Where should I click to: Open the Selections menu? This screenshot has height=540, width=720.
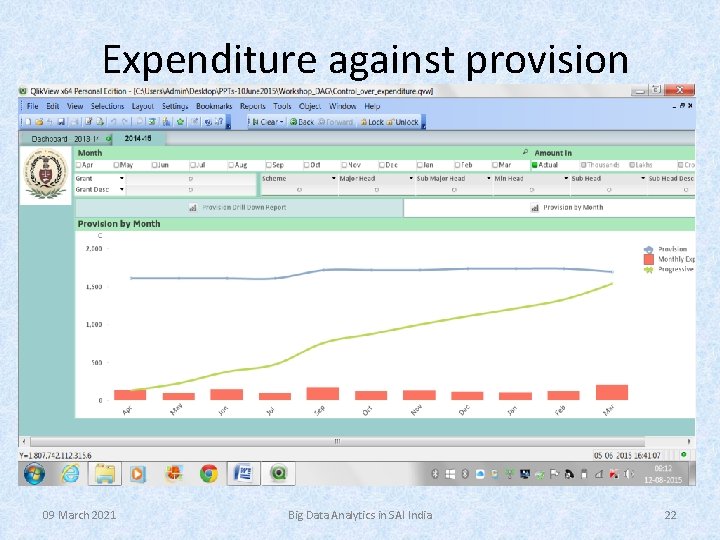tap(107, 106)
